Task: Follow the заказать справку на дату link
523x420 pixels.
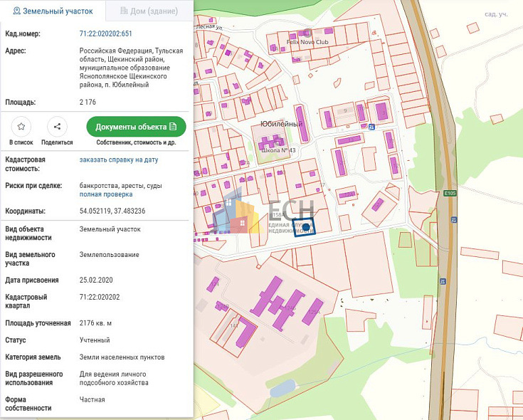Action: (x=119, y=159)
